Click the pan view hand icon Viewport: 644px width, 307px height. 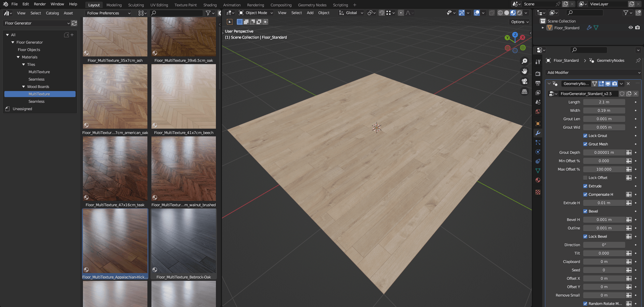click(x=524, y=71)
